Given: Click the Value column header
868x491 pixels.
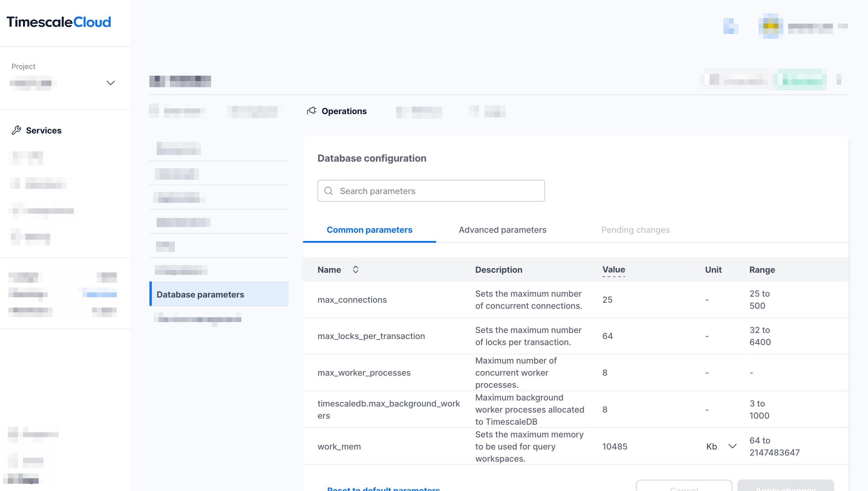Looking at the screenshot, I should point(614,269).
